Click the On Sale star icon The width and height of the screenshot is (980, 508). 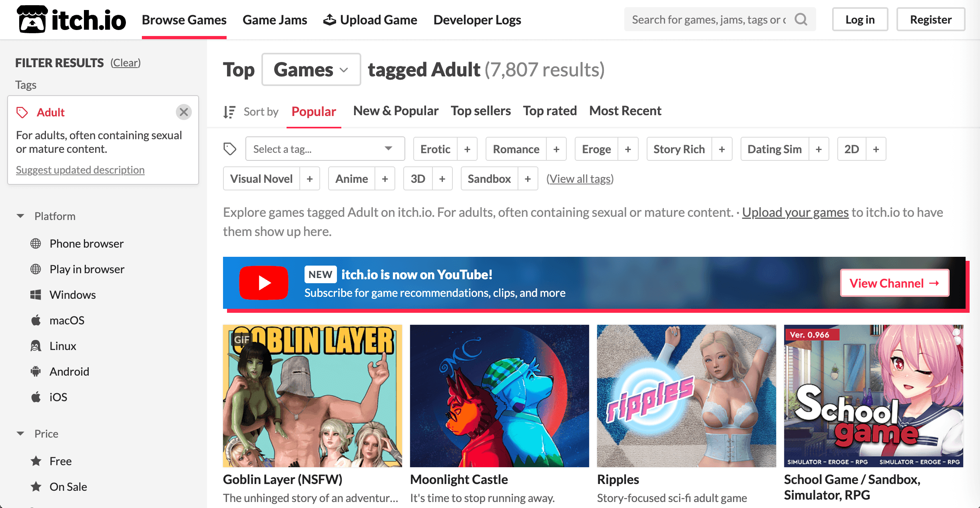[x=36, y=486]
